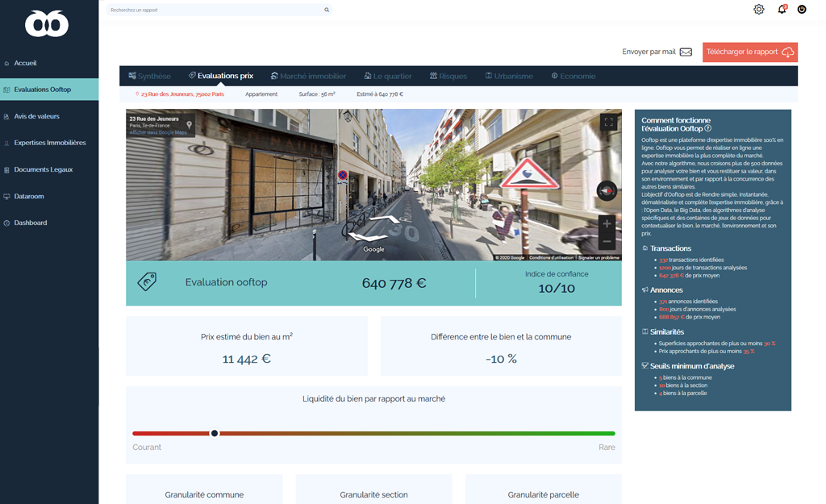This screenshot has height=504, width=826.
Task: Click the Avis de valeurs sidebar icon
Action: 6,116
